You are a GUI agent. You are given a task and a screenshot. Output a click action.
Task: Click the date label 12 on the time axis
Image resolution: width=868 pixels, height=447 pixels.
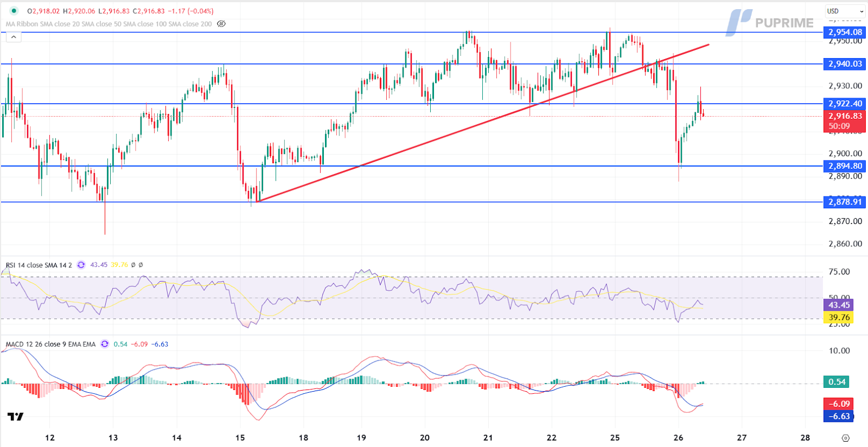50,438
